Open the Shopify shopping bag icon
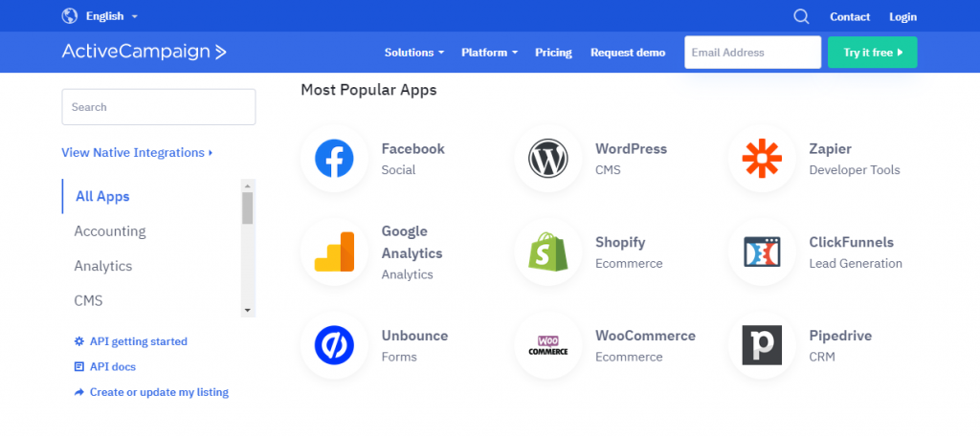Viewport: 980px width, 437px height. point(547,251)
